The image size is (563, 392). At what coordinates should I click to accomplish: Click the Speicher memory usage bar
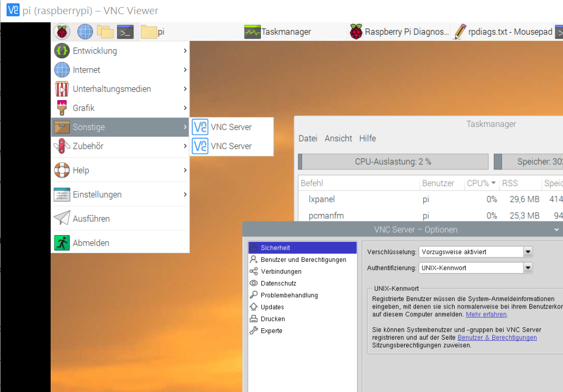point(529,162)
